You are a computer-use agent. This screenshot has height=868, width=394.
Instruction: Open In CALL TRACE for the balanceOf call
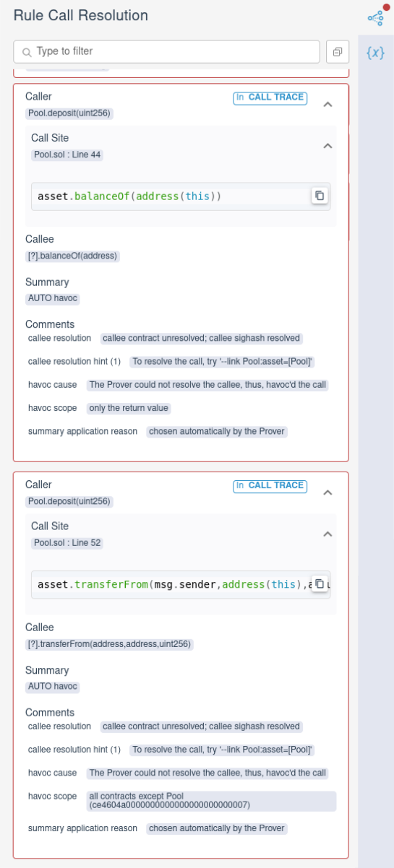coord(270,97)
